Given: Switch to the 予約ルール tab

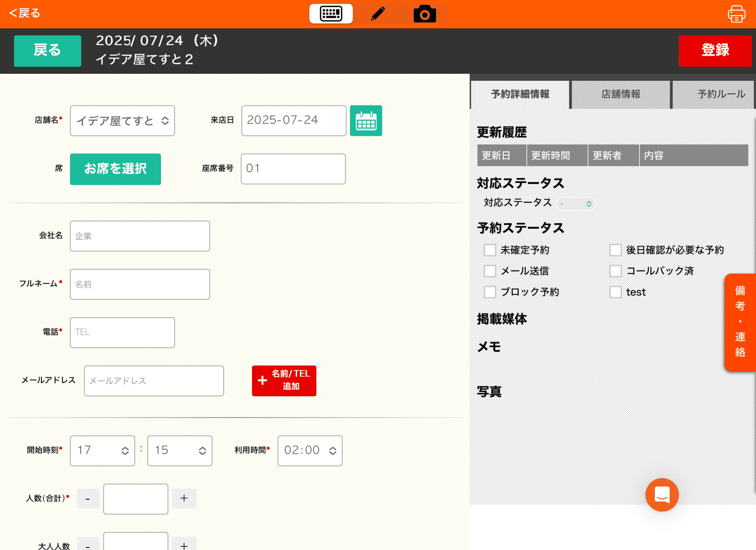Looking at the screenshot, I should coord(713,94).
